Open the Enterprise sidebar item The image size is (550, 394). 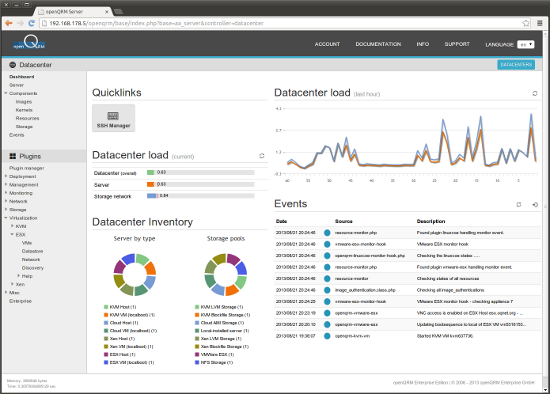20,301
